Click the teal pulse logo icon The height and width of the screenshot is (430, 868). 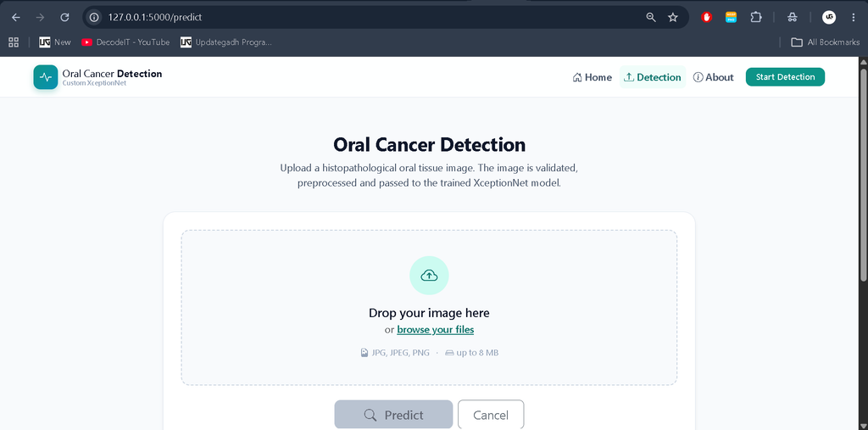tap(46, 77)
